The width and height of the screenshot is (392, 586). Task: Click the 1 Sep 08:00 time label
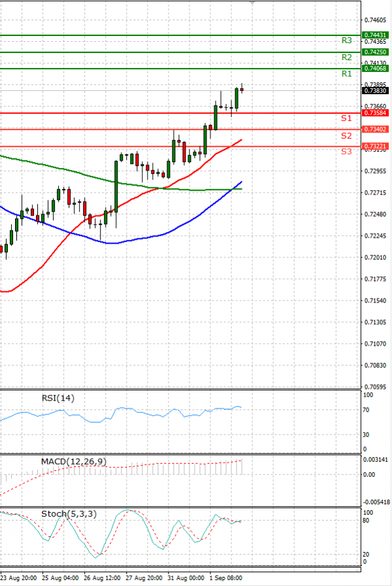click(x=225, y=578)
